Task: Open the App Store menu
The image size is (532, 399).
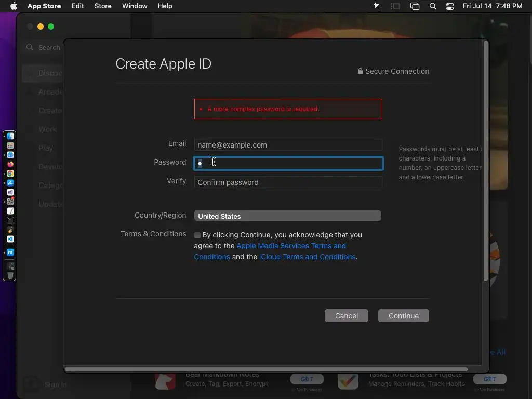Action: point(44,6)
